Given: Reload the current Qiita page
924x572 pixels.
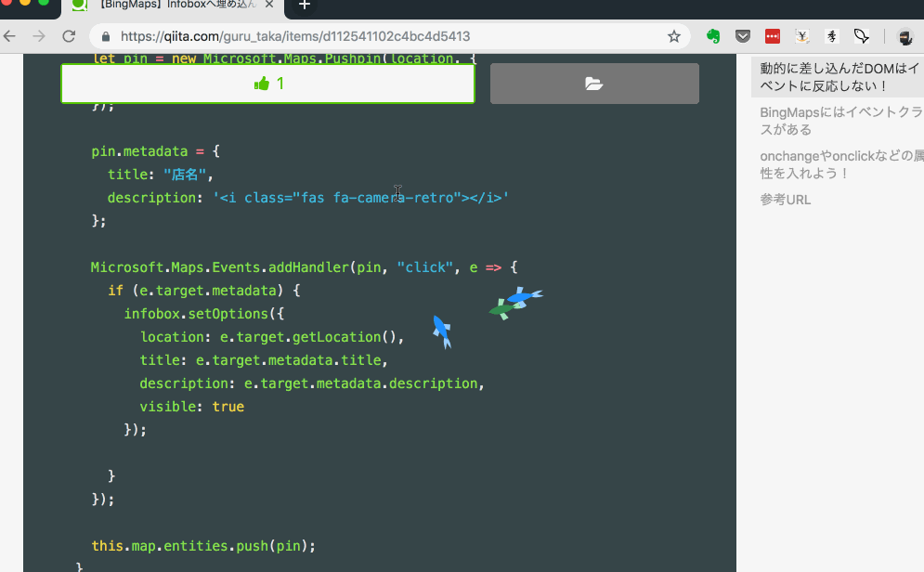Looking at the screenshot, I should click(x=69, y=35).
